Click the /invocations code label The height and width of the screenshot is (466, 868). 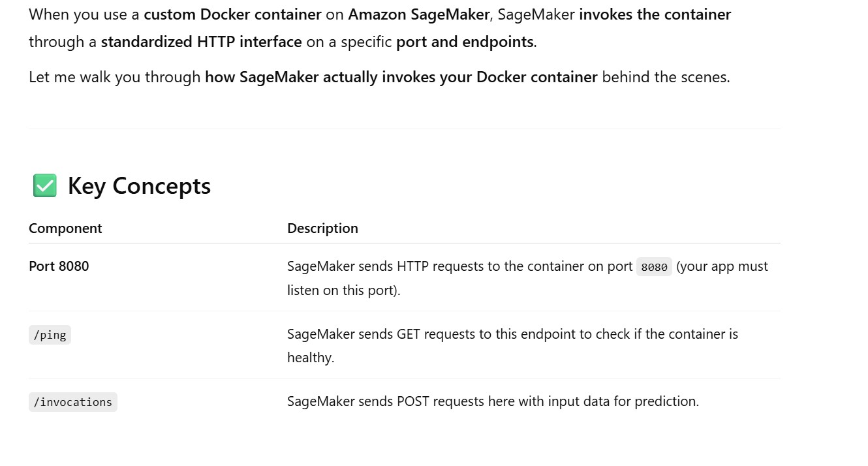(x=73, y=402)
